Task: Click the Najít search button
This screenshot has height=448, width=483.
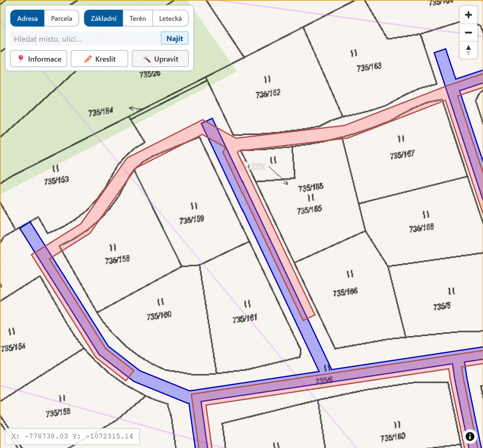Action: point(175,39)
